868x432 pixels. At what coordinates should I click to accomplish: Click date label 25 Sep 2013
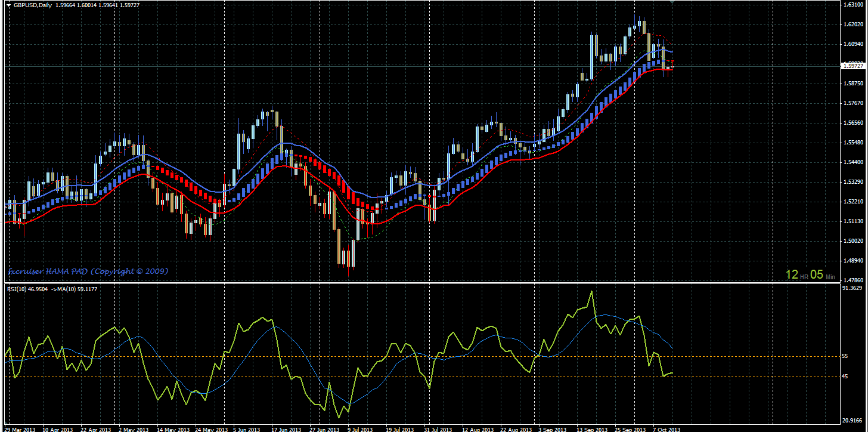point(631,429)
